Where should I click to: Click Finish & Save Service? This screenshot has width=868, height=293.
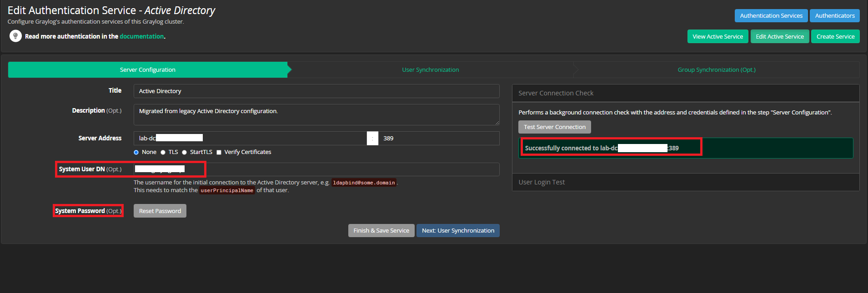(x=381, y=230)
